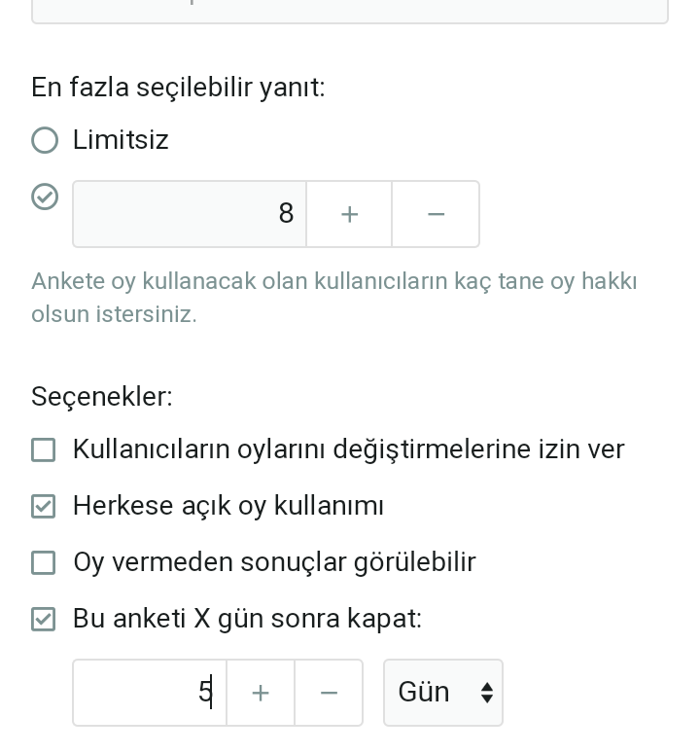Enable 'Kullanıcıların oylarını değiştirmelerine izin ver' checkbox
700x753 pixels.
pos(44,449)
